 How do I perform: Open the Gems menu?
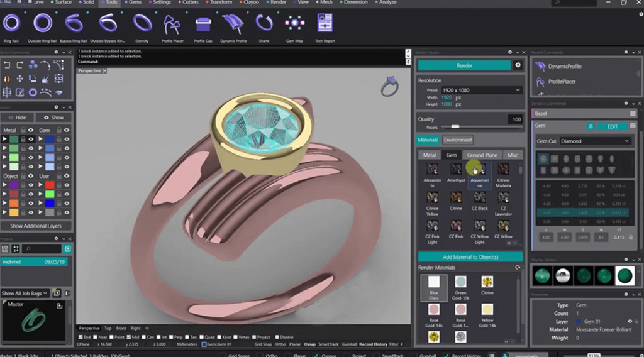click(133, 3)
